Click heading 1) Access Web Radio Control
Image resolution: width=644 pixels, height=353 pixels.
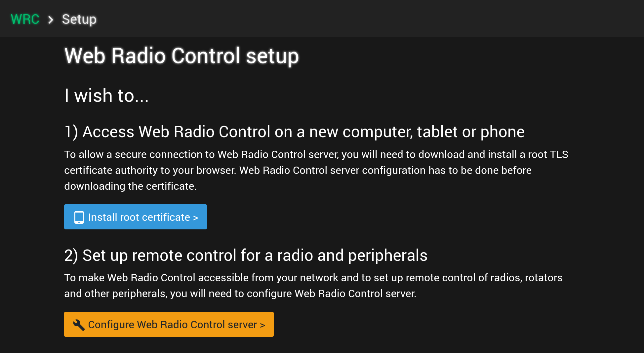pyautogui.click(x=294, y=132)
